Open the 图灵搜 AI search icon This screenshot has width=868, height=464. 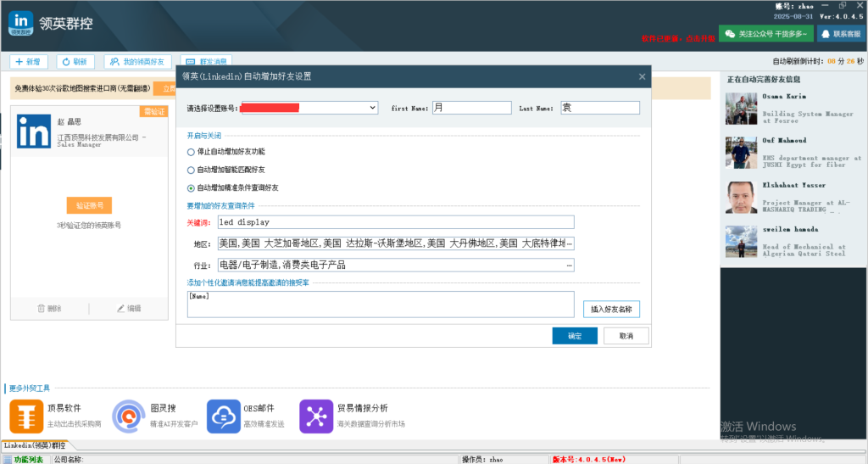point(129,416)
